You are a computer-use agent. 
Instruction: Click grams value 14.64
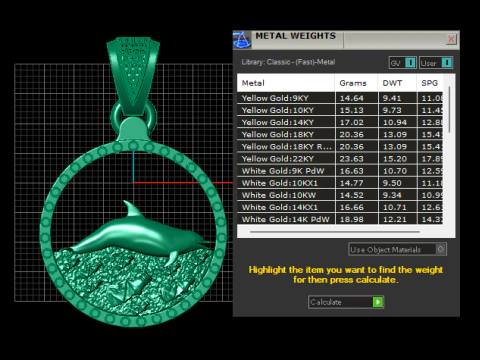351,98
